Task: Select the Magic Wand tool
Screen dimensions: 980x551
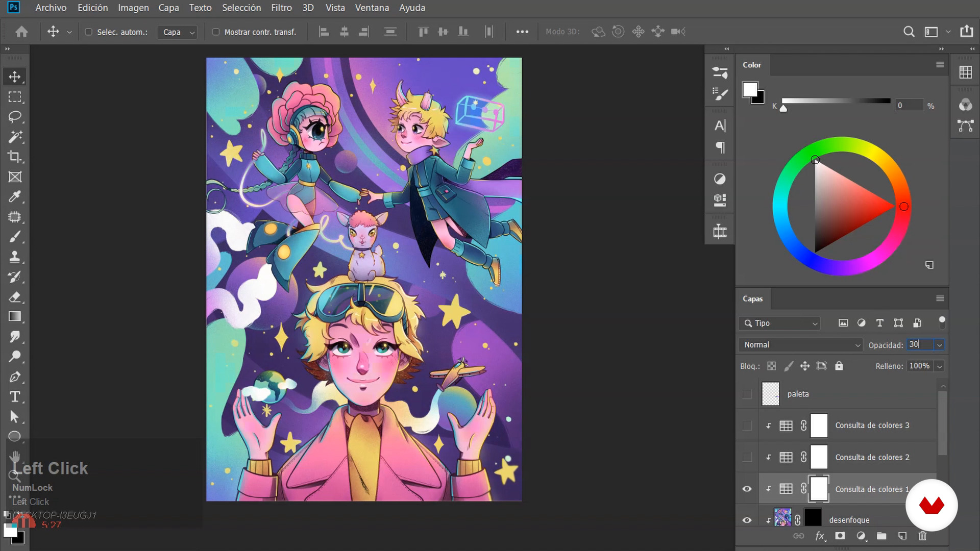Action: coord(15,137)
